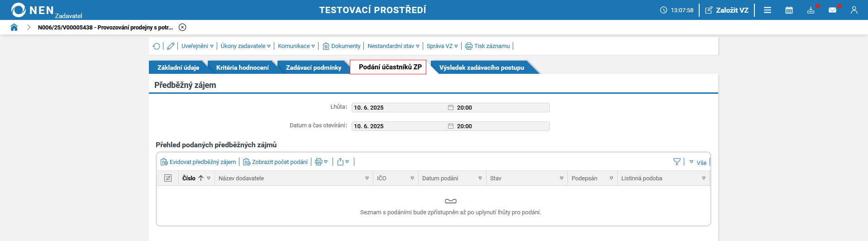Open the Uveřejnění dropdown menu
This screenshot has height=241, width=868.
pyautogui.click(x=197, y=46)
